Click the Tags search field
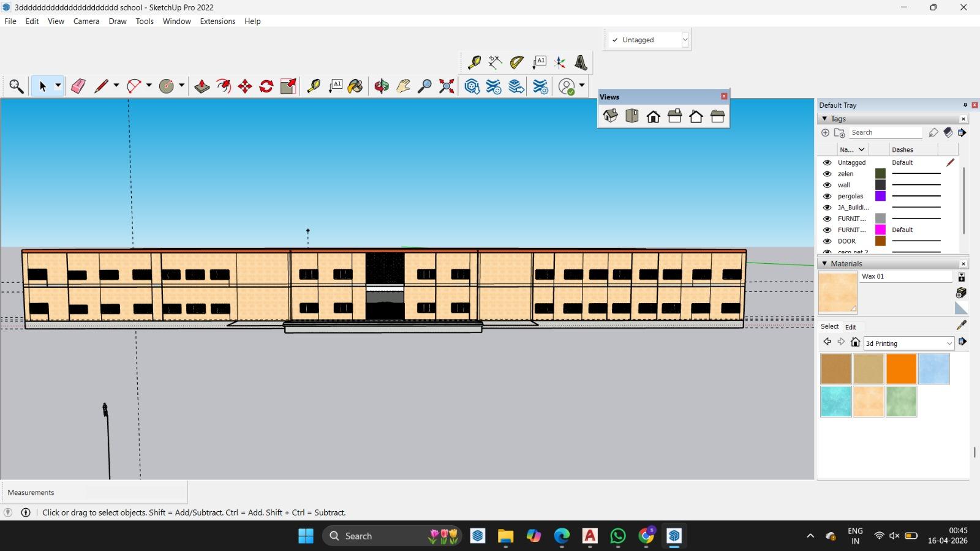Viewport: 980px width, 551px height. pos(885,133)
